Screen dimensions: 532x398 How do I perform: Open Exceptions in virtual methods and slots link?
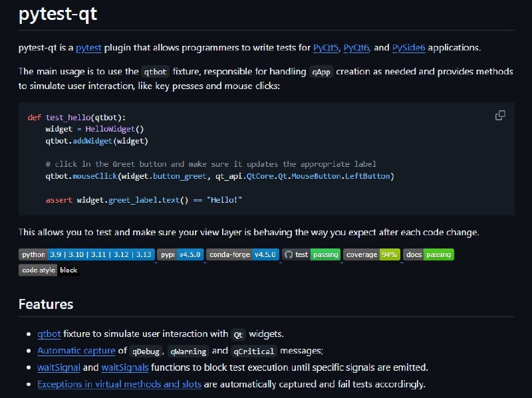tap(119, 384)
